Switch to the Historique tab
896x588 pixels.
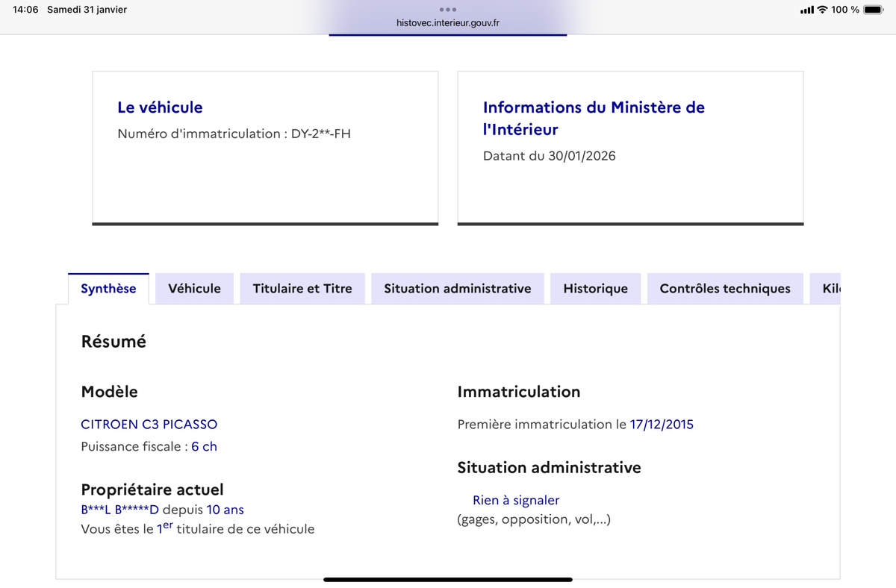(x=595, y=288)
